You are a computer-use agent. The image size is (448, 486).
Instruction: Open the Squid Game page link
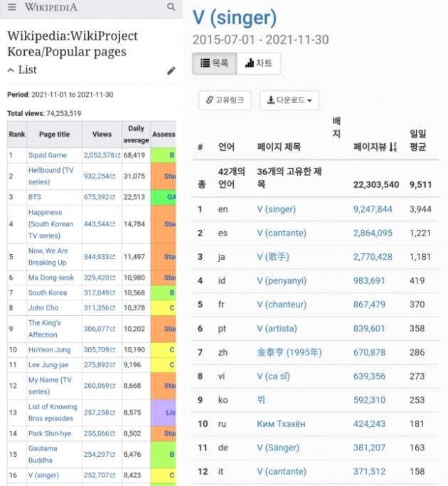coord(48,155)
